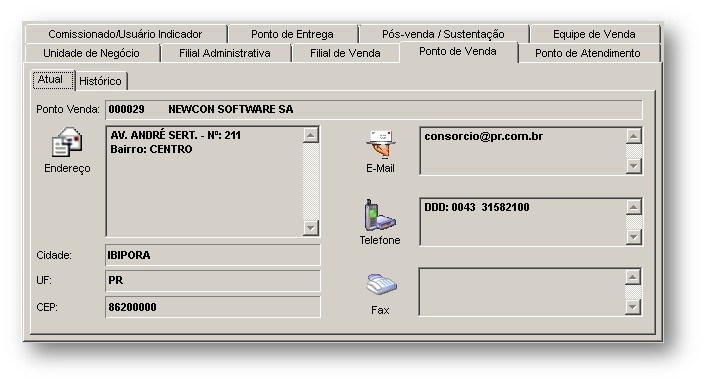
Task: Open the Unidade de Negócio tab
Action: click(x=92, y=53)
